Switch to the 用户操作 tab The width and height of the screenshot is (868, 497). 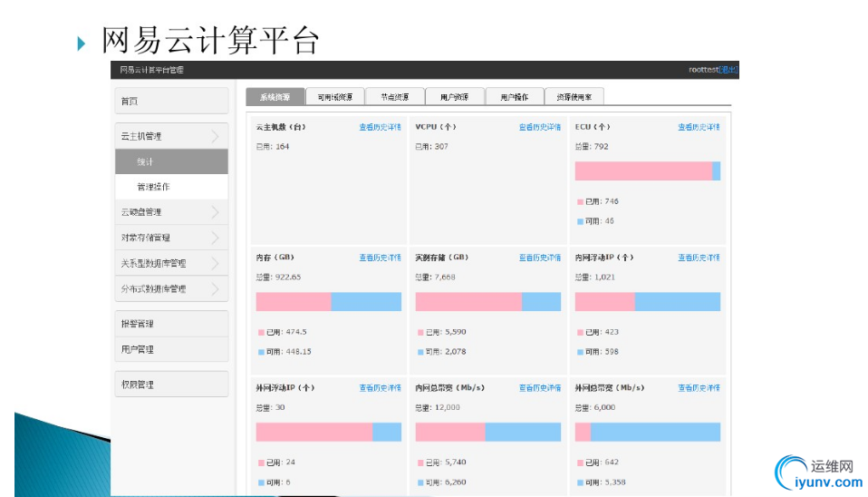pos(515,97)
